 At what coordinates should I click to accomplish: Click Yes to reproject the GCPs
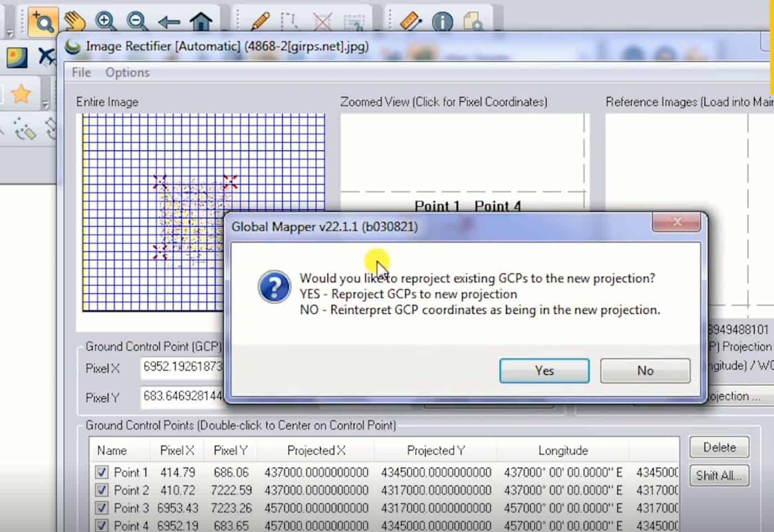click(545, 370)
